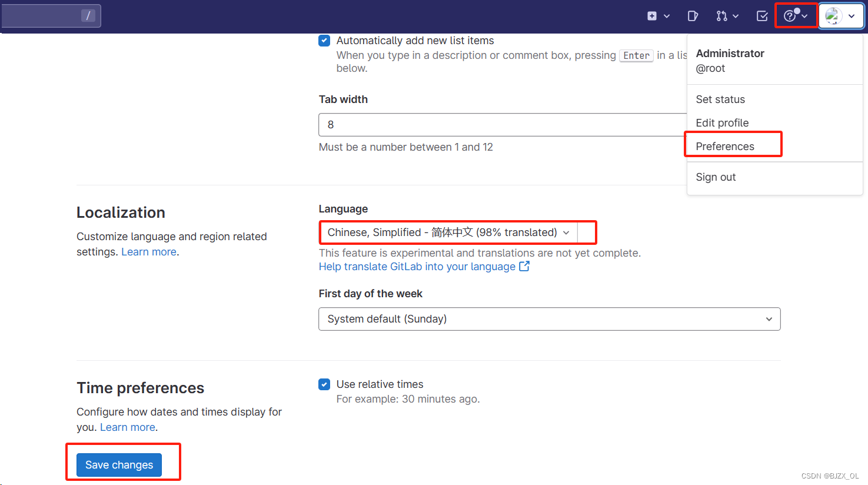Open the to-do list icon
868x485 pixels.
(762, 16)
